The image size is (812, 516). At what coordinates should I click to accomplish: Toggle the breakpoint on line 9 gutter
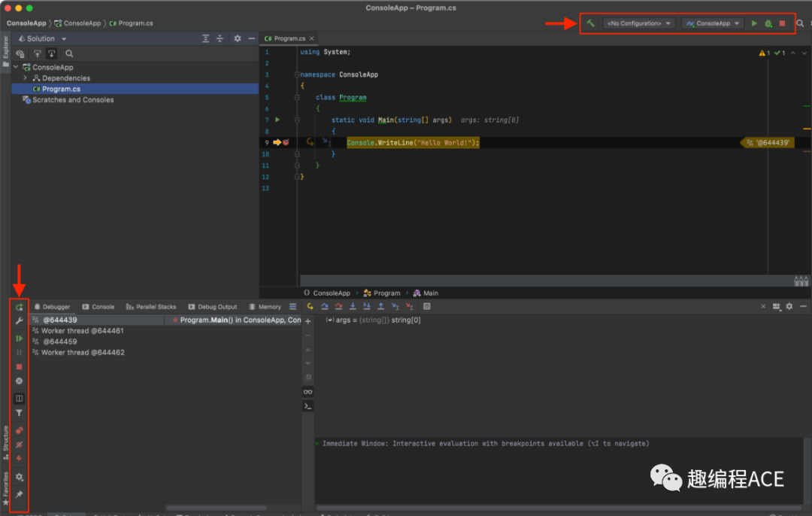(x=286, y=142)
